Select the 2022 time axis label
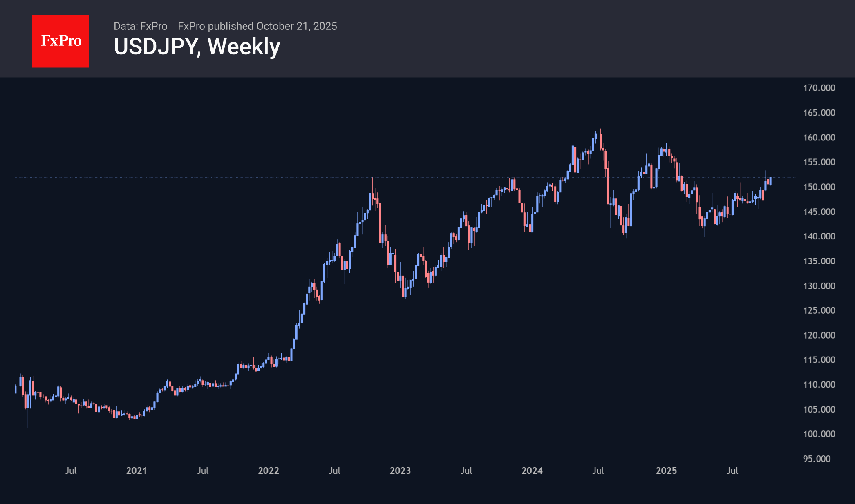This screenshot has height=504, width=855. tap(269, 471)
